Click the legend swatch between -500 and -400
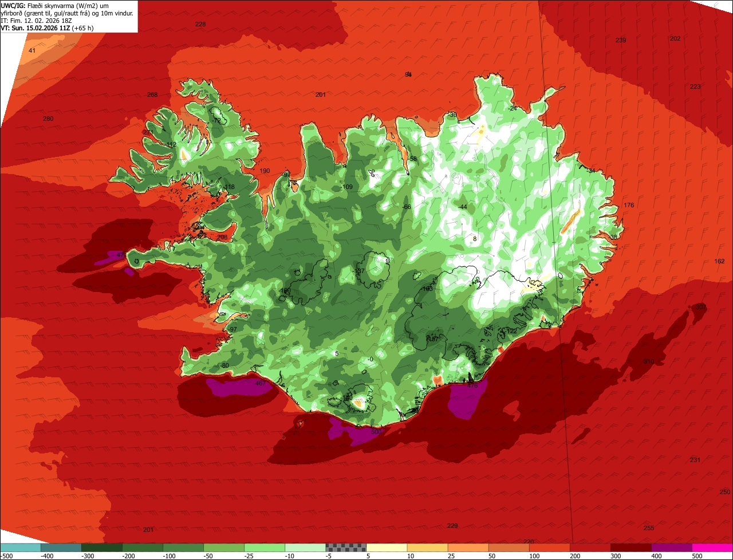The width and height of the screenshot is (733, 560). click(x=20, y=547)
